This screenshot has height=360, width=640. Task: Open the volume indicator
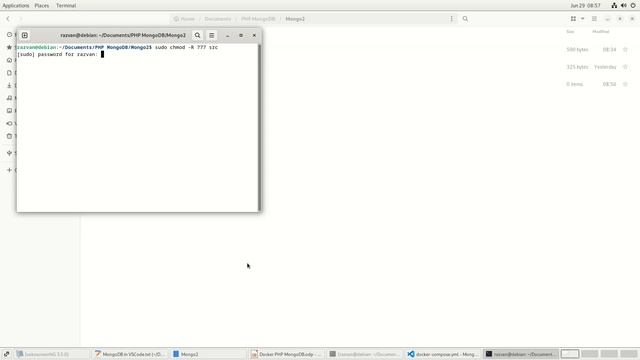pos(624,6)
